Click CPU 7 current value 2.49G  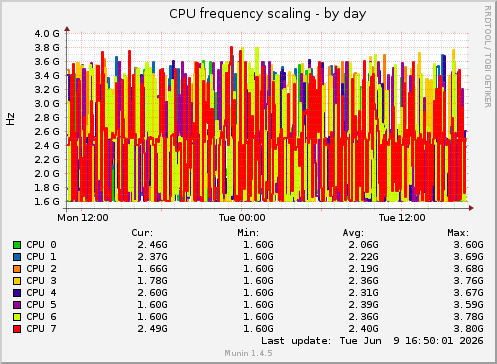[152, 329]
